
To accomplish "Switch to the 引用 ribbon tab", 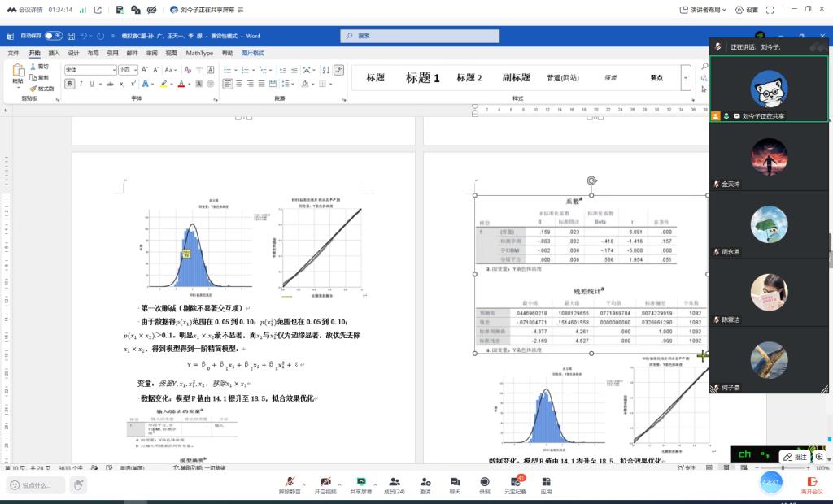I will (112, 53).
